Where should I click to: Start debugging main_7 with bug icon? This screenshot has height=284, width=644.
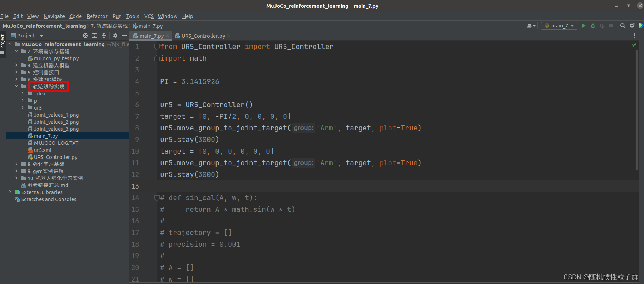(x=593, y=26)
